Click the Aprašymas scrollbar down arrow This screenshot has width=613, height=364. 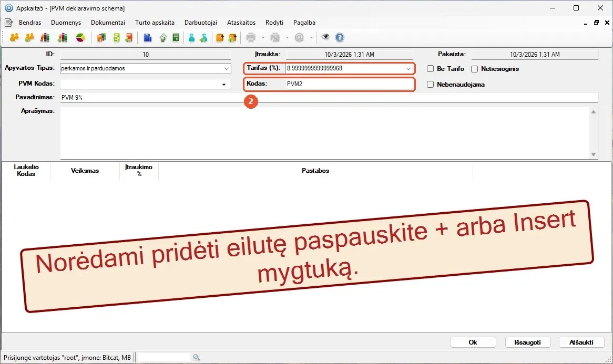point(594,154)
